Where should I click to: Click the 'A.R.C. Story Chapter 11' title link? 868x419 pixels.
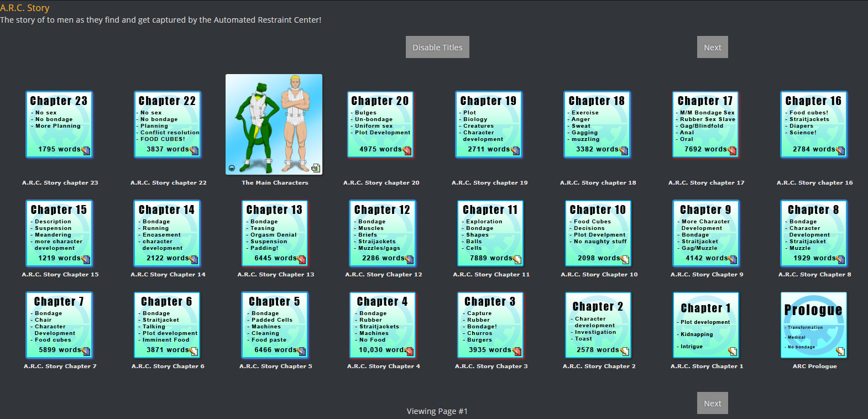[491, 274]
